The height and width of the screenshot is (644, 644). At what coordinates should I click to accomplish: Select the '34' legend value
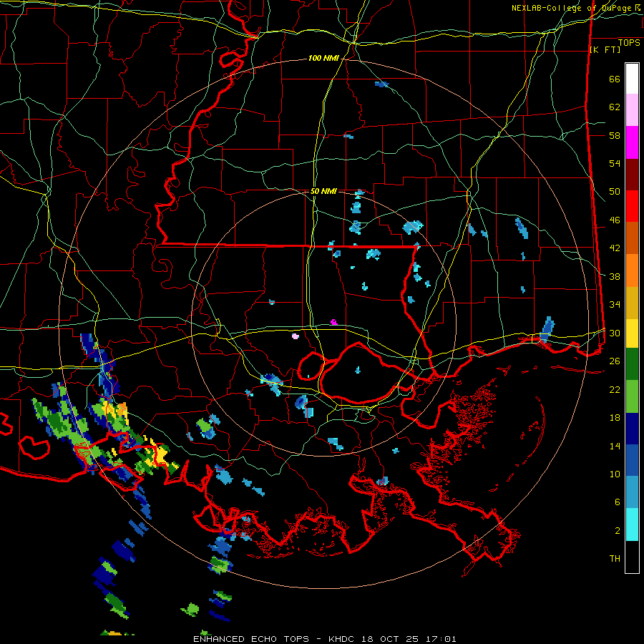click(x=615, y=305)
